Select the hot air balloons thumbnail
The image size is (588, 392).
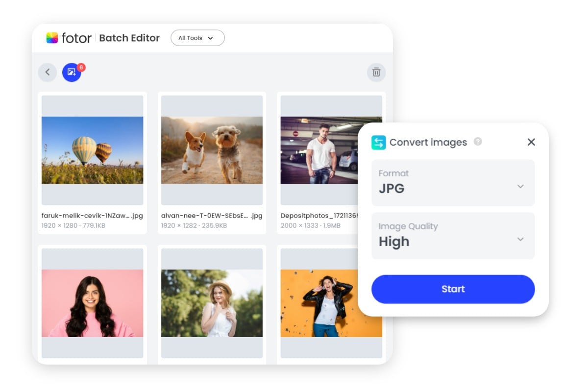(93, 150)
